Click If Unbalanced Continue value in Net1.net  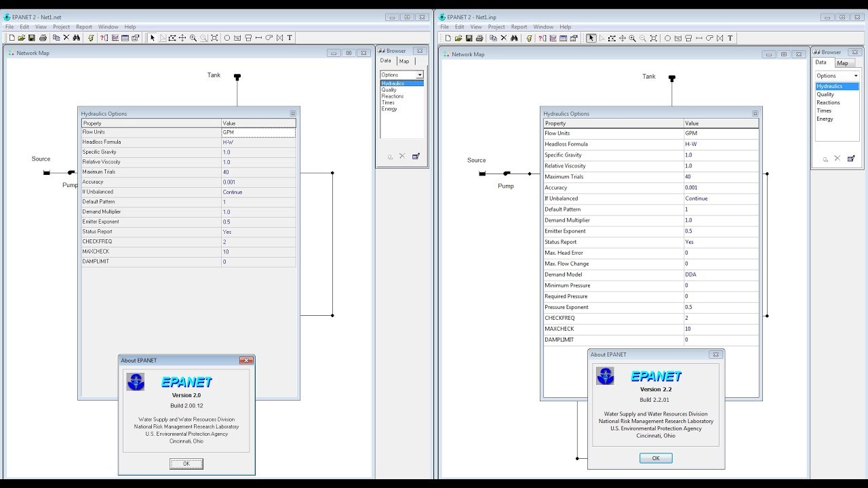258,192
